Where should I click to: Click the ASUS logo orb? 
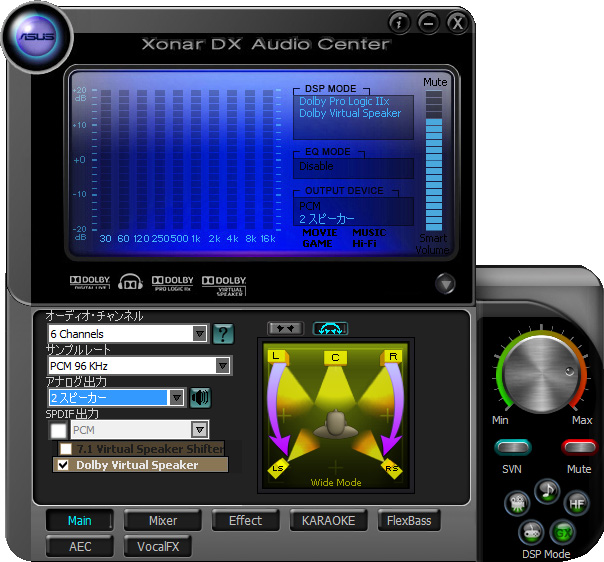pos(37,37)
